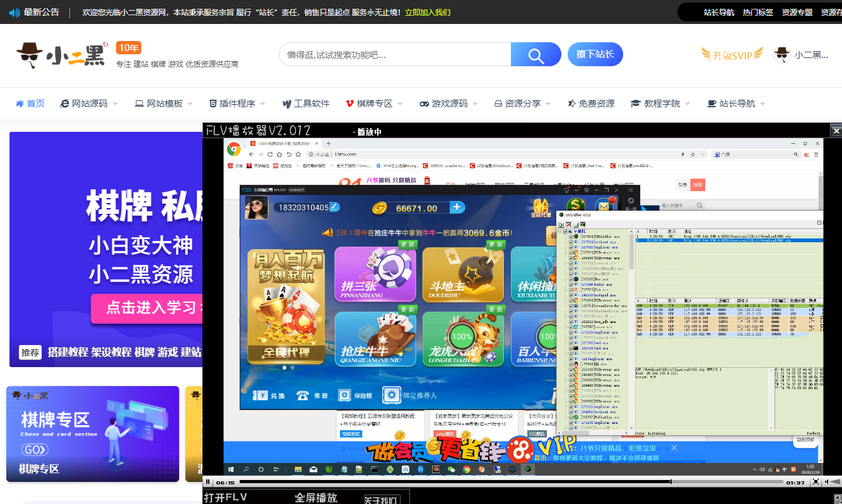Click the Chrome taskbar icon in the video
The height and width of the screenshot is (504, 842).
(467, 469)
